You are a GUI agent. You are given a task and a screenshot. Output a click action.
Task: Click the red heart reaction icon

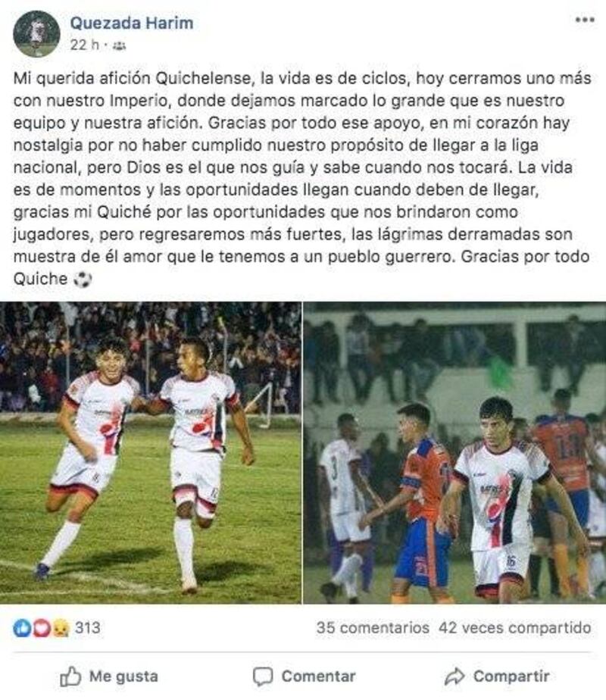[x=41, y=628]
